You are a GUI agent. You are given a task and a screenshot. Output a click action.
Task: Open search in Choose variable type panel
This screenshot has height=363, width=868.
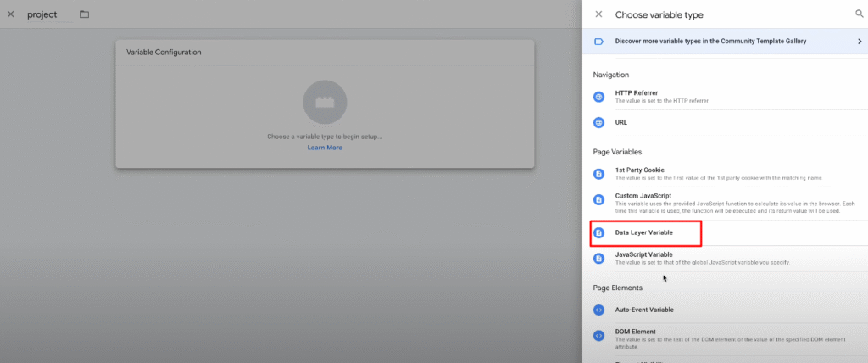tap(859, 14)
